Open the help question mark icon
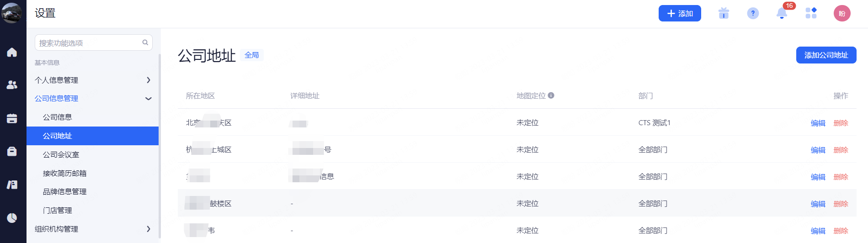Image resolution: width=868 pixels, height=243 pixels. pos(753,13)
